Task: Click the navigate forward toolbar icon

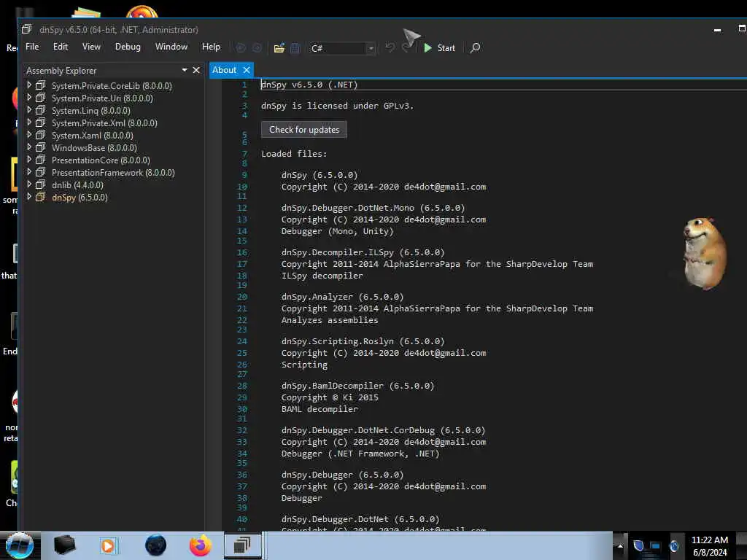Action: pos(257,47)
